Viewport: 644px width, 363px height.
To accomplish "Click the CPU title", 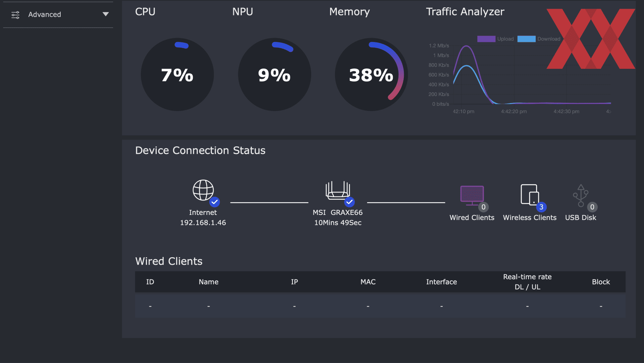I will pos(145,12).
